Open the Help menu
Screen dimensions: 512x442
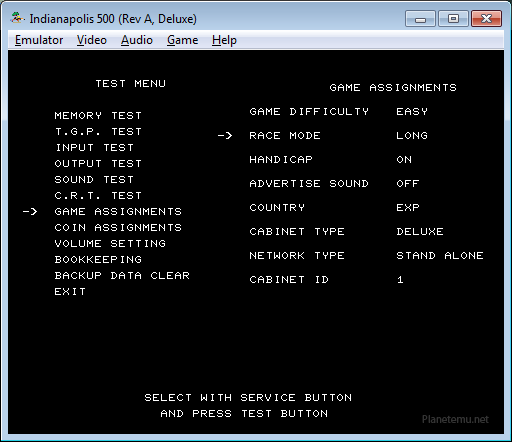(224, 40)
